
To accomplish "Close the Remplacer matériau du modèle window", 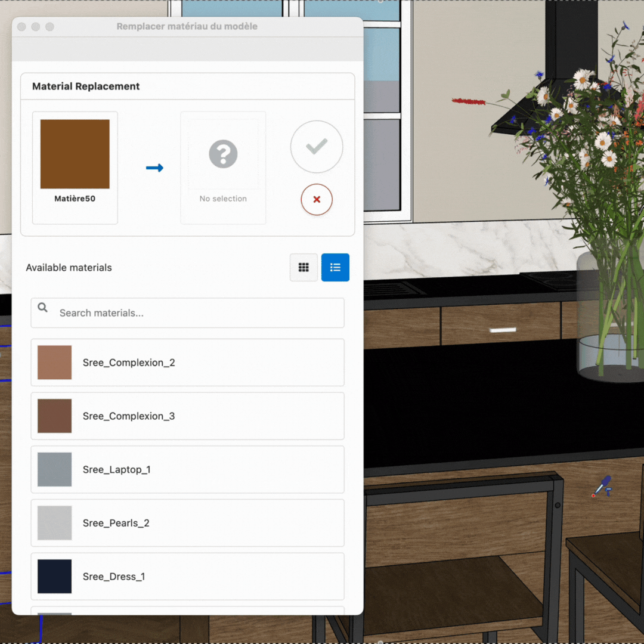I will (x=21, y=27).
